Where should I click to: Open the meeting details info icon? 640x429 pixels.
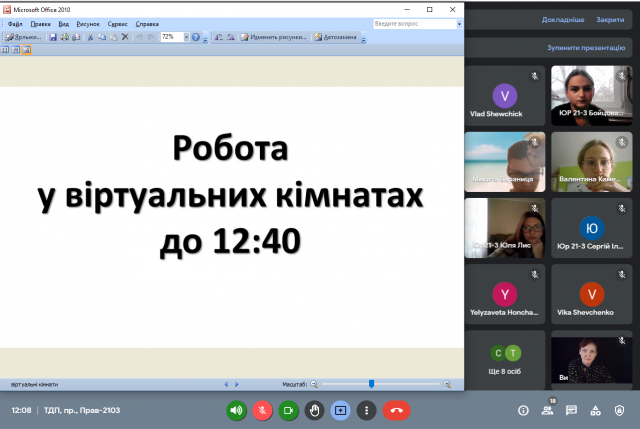[523, 411]
